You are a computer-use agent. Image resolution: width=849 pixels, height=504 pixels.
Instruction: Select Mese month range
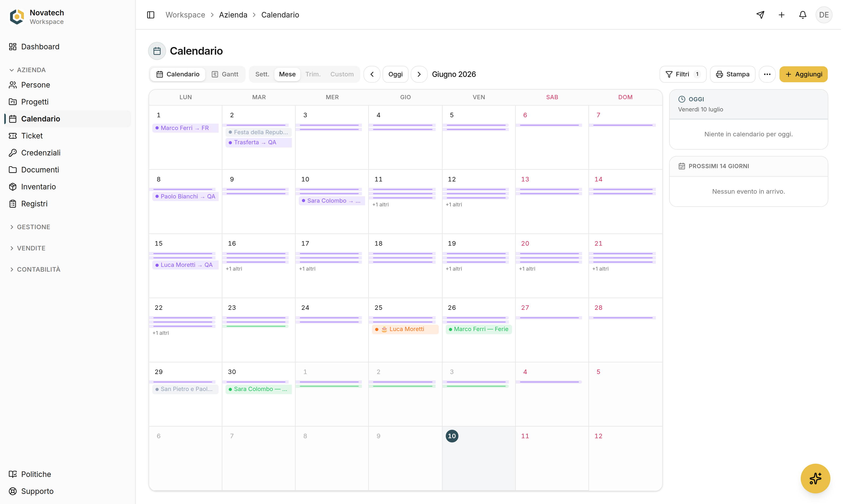click(287, 74)
